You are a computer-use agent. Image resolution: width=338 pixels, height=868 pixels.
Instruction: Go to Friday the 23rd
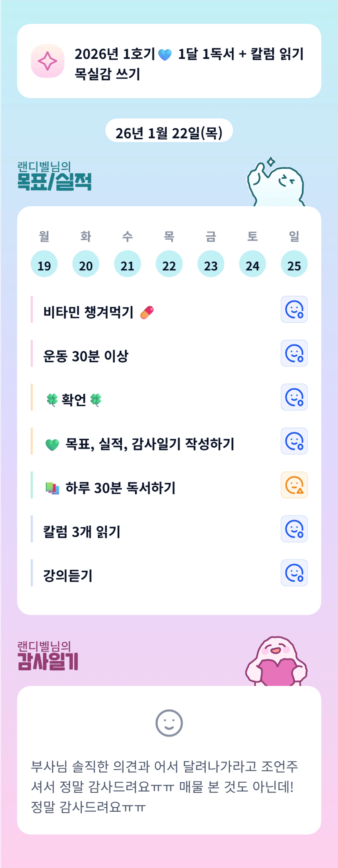point(211,264)
